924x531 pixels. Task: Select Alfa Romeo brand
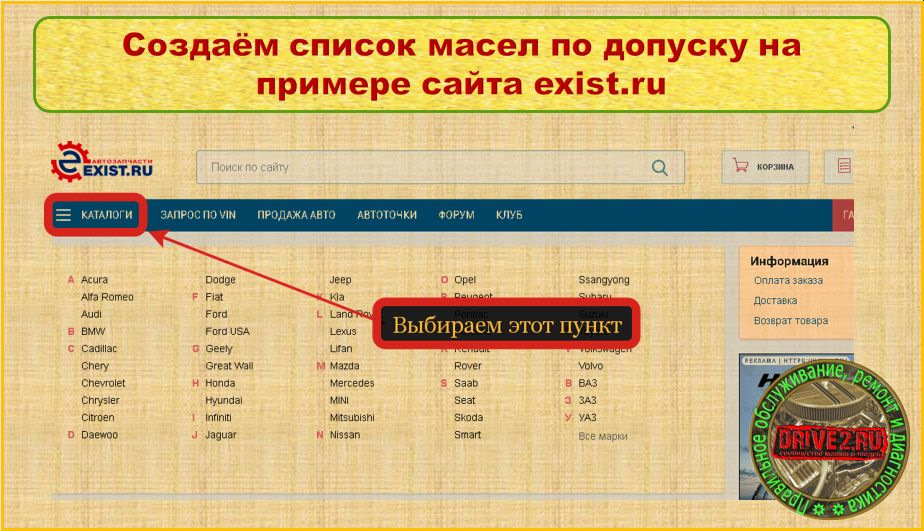click(x=107, y=297)
